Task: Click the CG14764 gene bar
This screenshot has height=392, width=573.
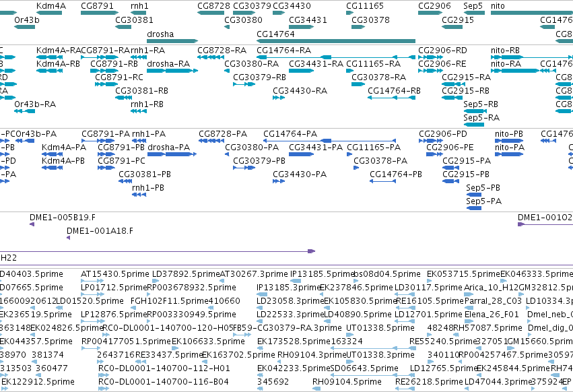Action: click(336, 41)
